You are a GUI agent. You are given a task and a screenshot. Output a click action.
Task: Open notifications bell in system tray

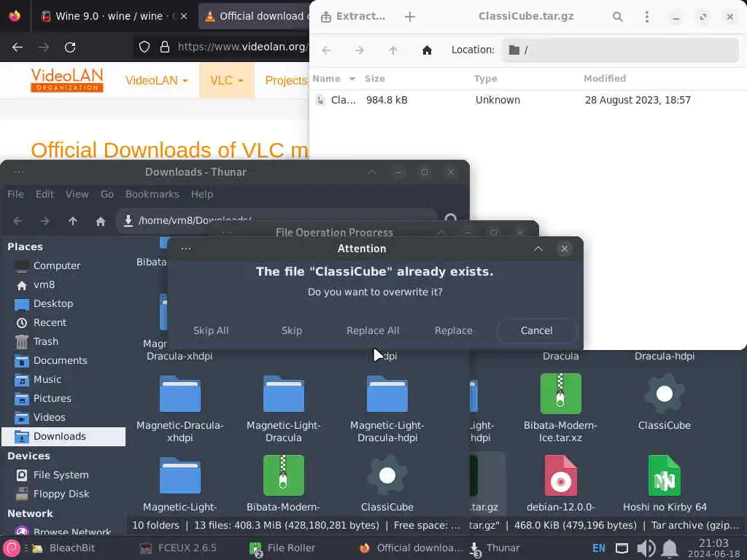[x=670, y=548]
